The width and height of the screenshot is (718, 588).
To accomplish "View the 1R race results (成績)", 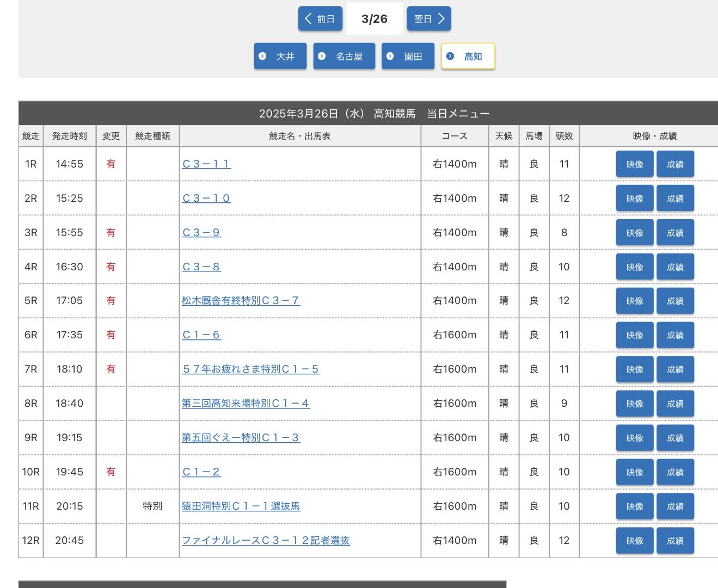I will [x=675, y=164].
